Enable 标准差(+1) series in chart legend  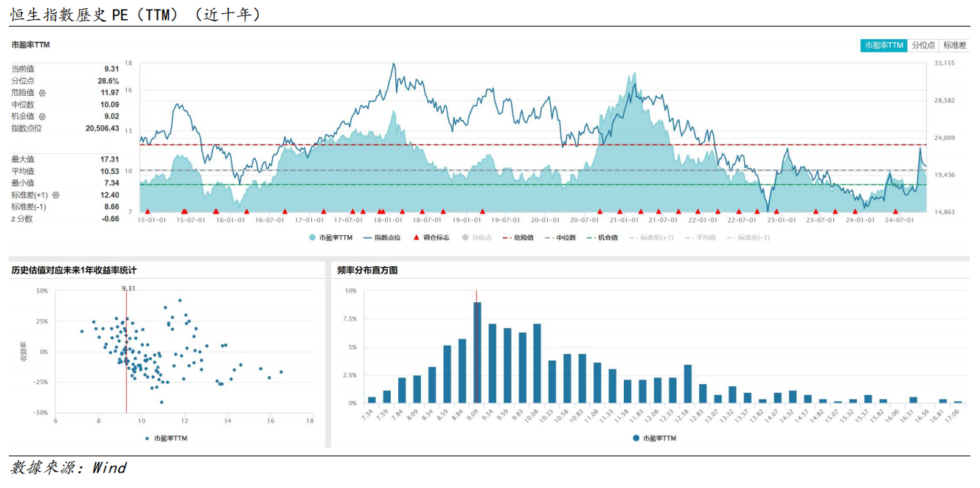[652, 237]
